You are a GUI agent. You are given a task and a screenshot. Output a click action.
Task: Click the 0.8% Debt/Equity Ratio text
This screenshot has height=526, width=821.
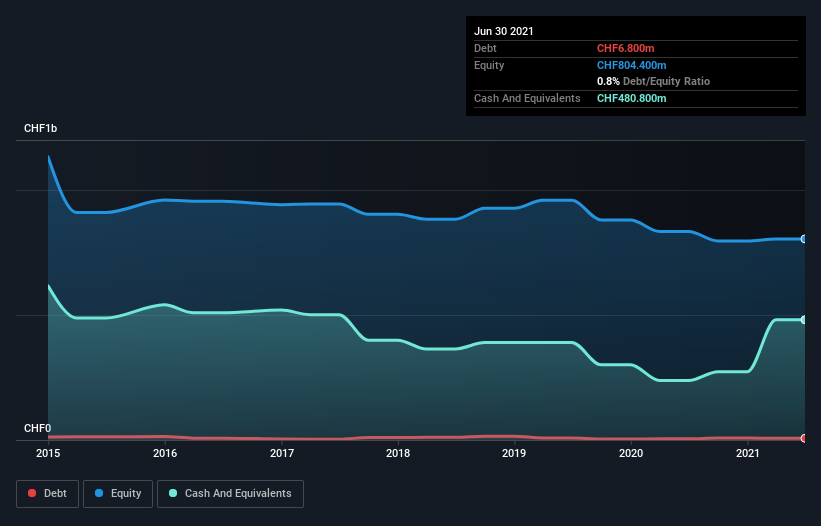point(653,82)
